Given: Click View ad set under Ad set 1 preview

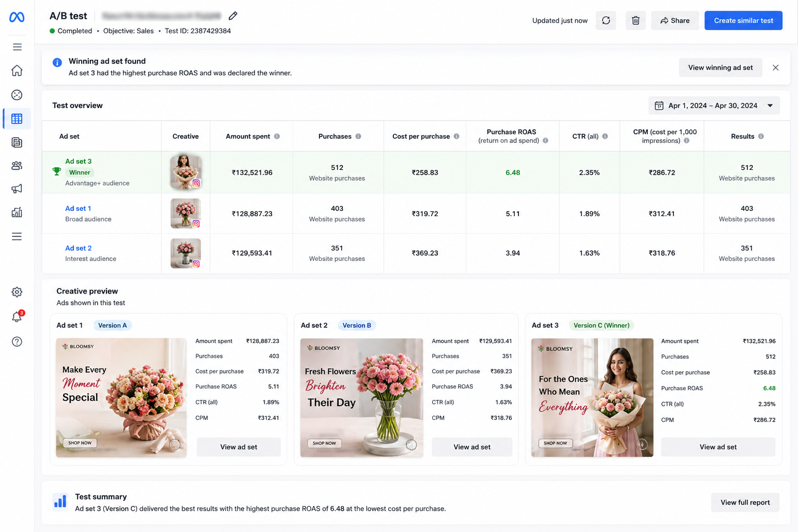Looking at the screenshot, I should [x=238, y=447].
